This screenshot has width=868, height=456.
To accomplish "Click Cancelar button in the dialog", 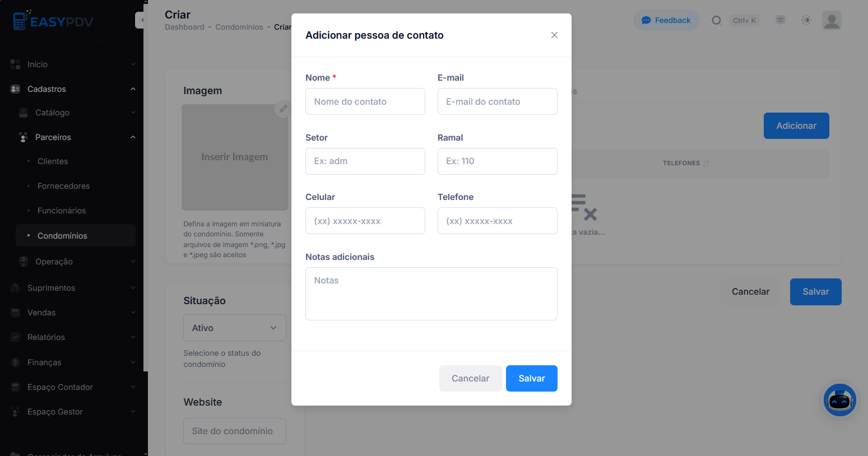I will 471,378.
